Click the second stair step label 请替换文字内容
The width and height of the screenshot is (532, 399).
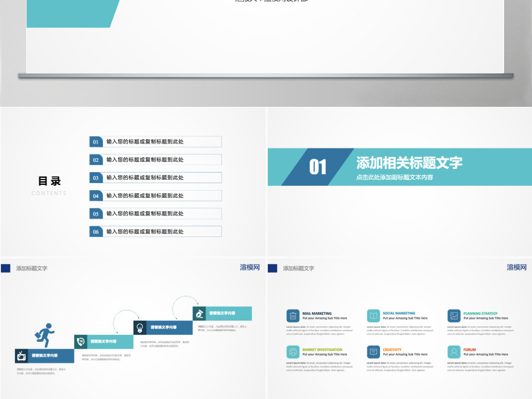point(103,342)
